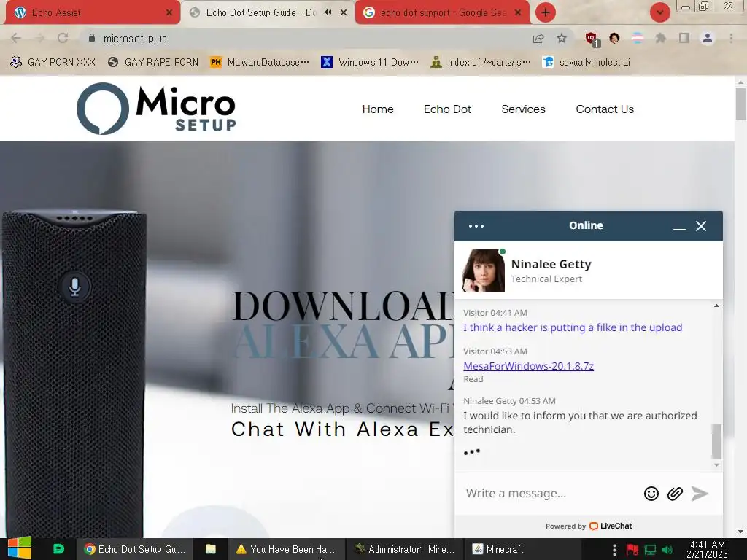747x560 pixels.
Task: Click the paperclip attach file icon
Action: point(675,494)
